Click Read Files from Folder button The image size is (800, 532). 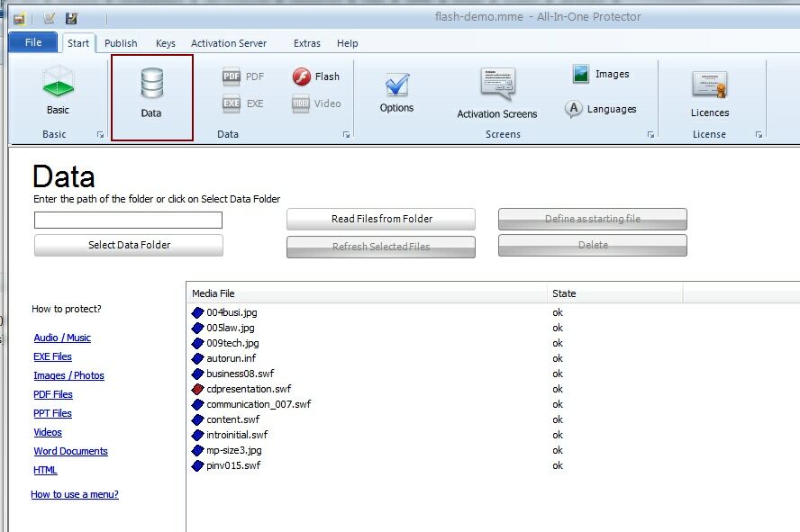(381, 219)
